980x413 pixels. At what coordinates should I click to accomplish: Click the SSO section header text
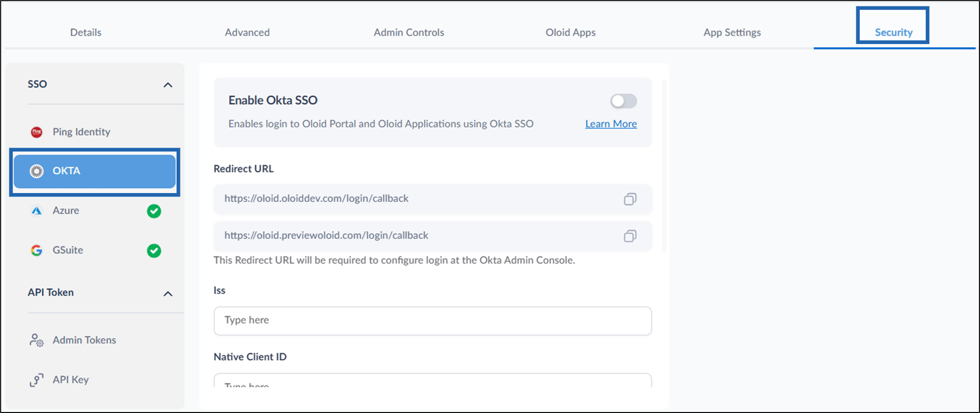click(x=37, y=84)
